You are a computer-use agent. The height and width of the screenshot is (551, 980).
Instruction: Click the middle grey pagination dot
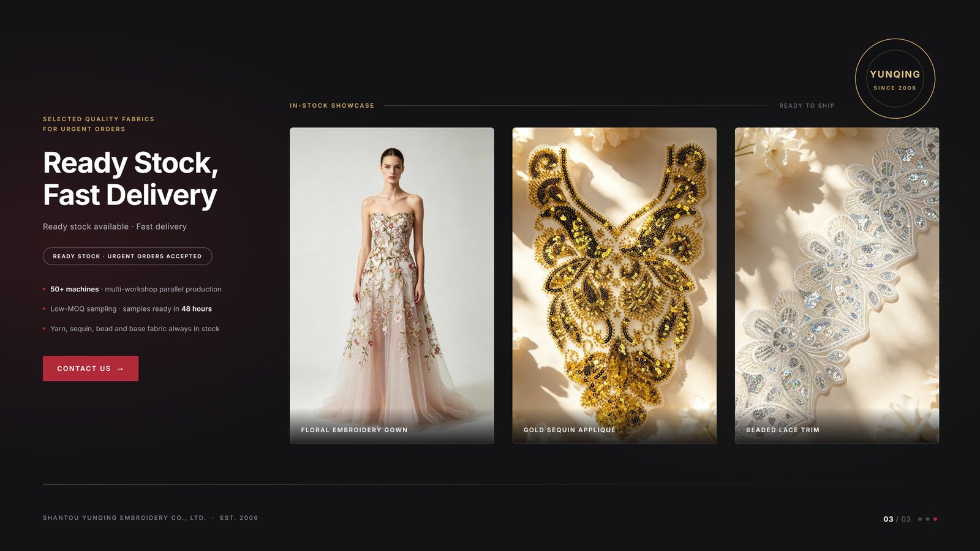click(927, 519)
